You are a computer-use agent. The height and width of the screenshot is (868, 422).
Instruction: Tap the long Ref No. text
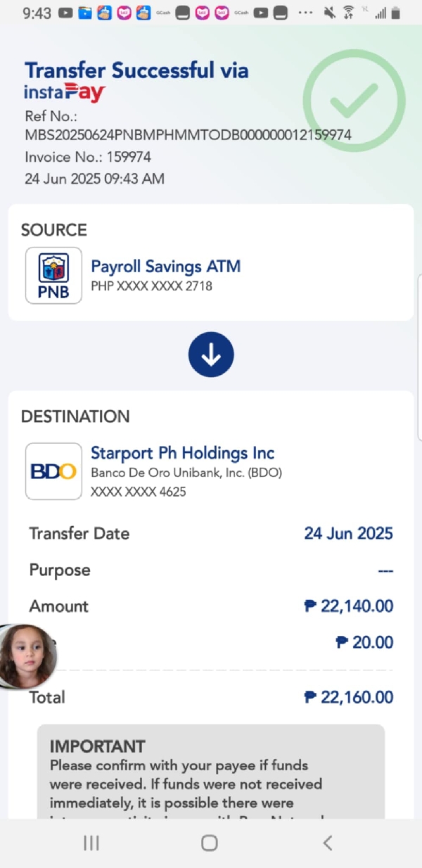(188, 134)
